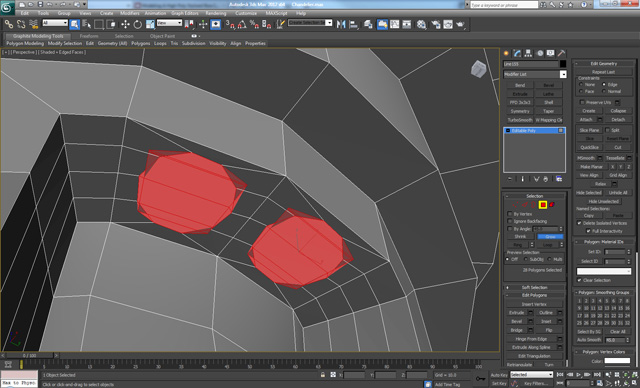Select the Element sub-object level icon

[552, 205]
